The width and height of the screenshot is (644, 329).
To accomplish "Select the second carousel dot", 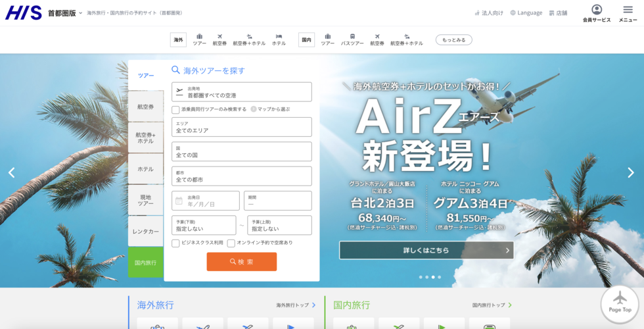I will click(426, 277).
